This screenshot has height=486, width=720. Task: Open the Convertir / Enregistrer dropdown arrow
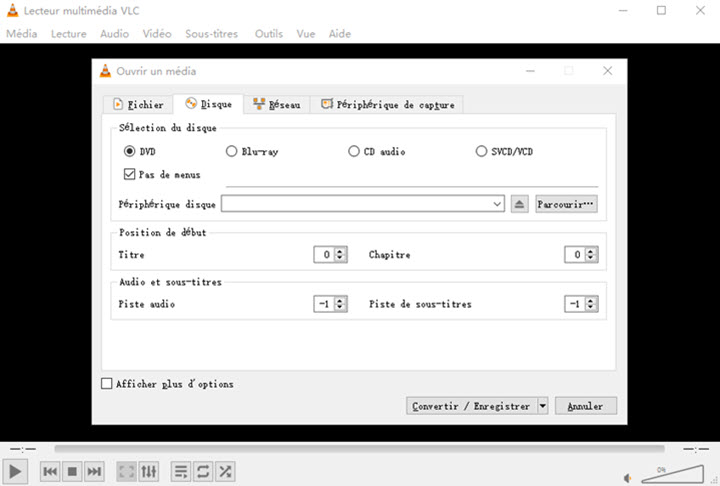(x=543, y=406)
